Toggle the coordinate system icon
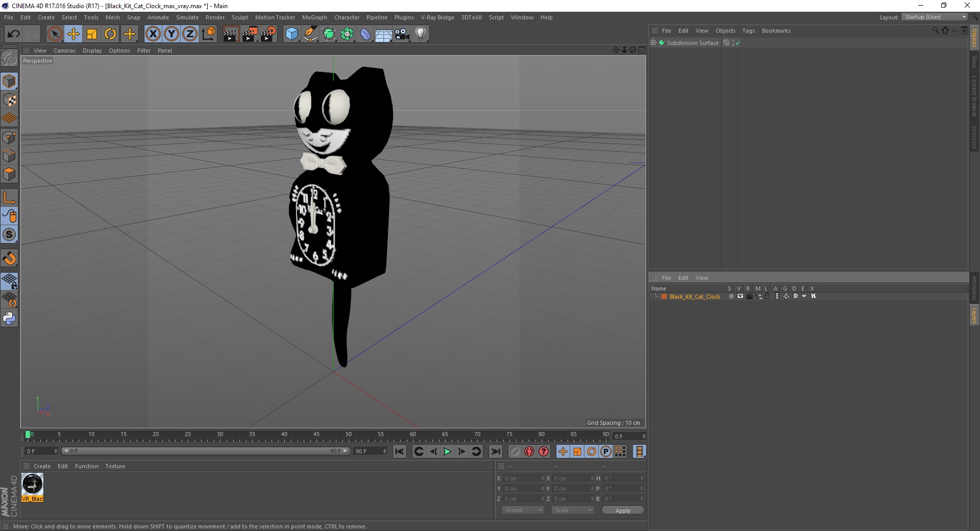980x531 pixels. point(208,34)
